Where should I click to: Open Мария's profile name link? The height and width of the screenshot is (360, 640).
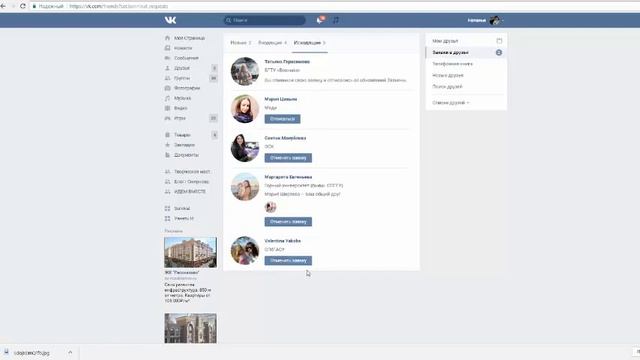[x=281, y=99]
